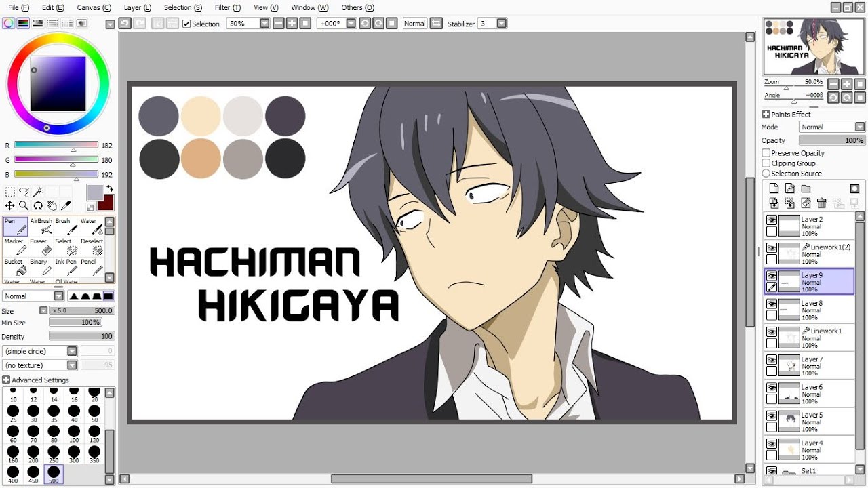Click the dark red background color swatch
868x488 pixels.
[106, 203]
